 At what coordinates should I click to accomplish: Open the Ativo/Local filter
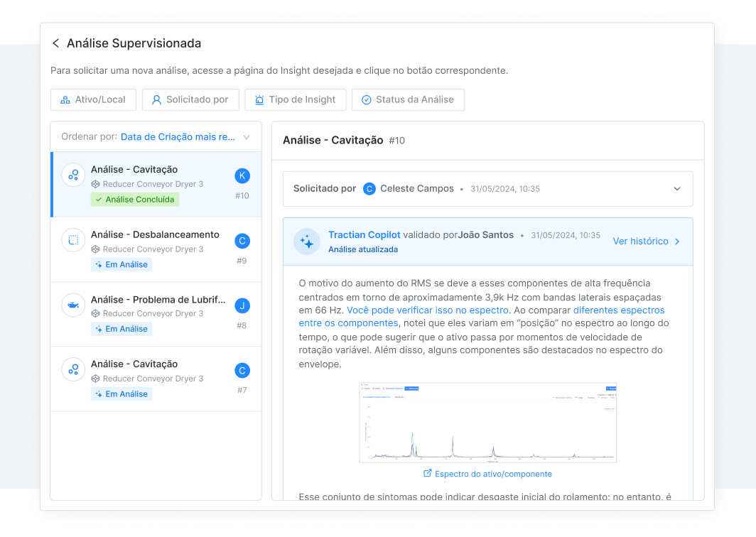(93, 100)
